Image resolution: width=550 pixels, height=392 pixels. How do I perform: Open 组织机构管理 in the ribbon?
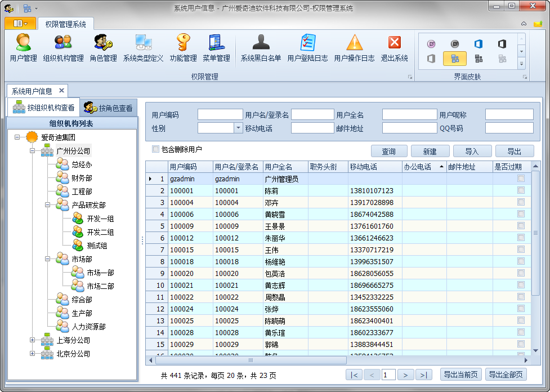click(63, 48)
